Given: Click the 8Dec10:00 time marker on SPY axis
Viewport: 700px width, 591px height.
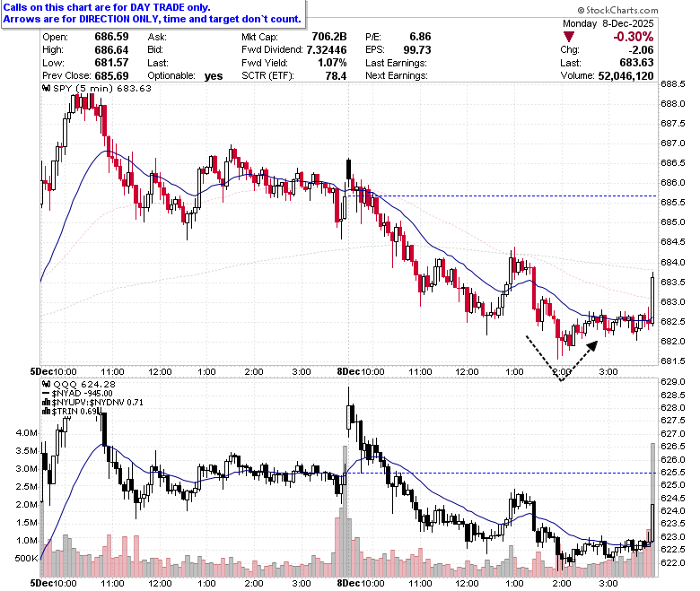Looking at the screenshot, I should (x=361, y=371).
